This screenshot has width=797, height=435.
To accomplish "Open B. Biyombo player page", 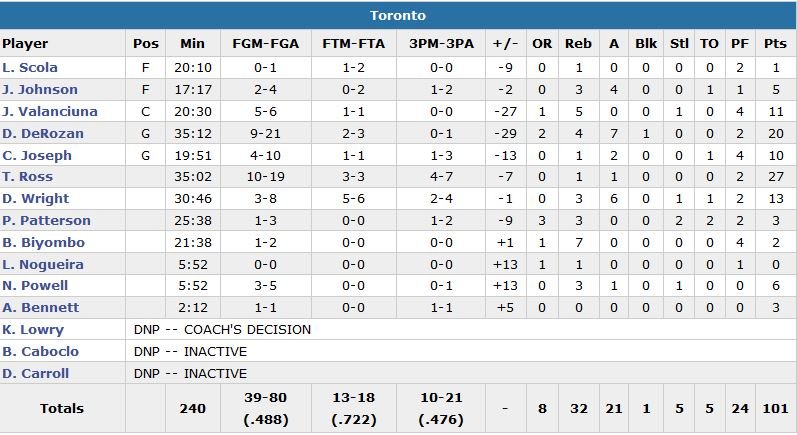I will pyautogui.click(x=43, y=243).
